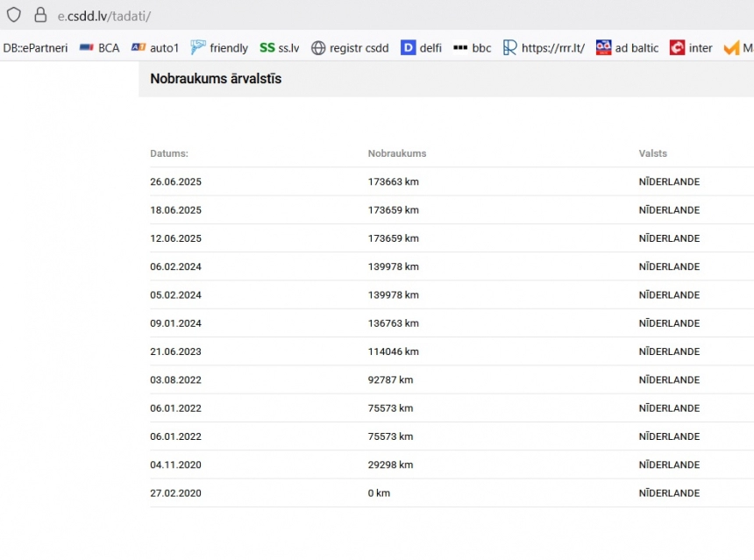Open the bbc bookmark

pos(473,48)
